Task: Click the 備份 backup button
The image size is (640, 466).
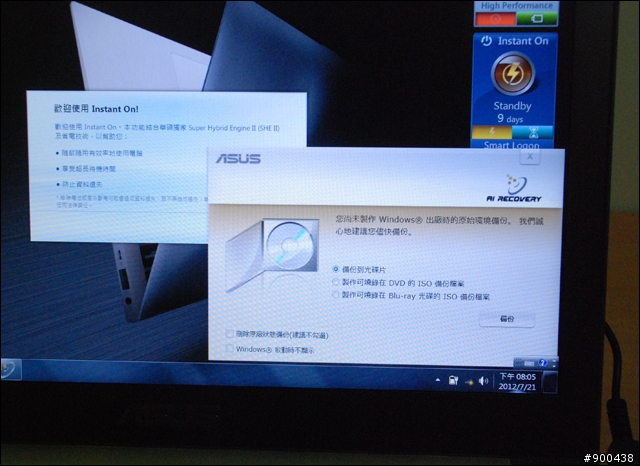Action: point(507,319)
